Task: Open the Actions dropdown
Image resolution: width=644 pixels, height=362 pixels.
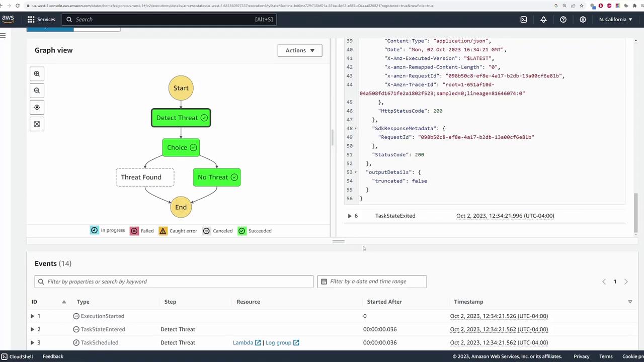Action: pos(299,50)
